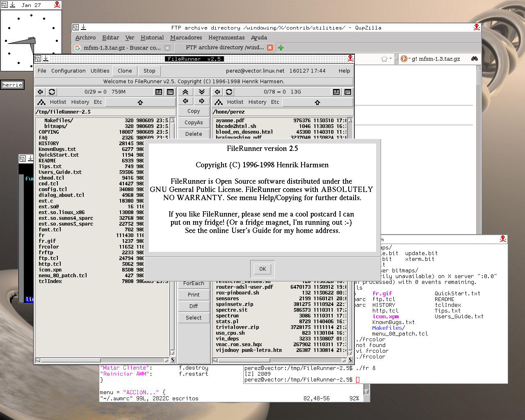Click the binoculars search icon in QupZilla
Screen dimensions: 525x420
tap(475, 59)
